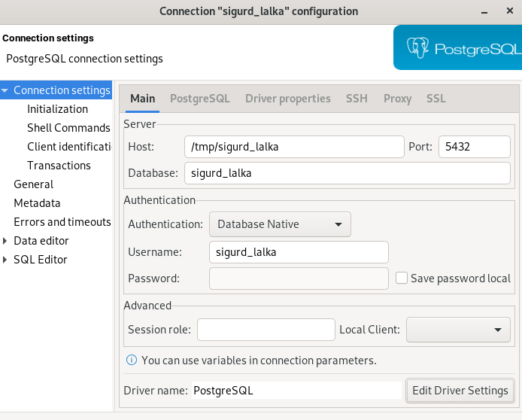This screenshot has width=522, height=420.
Task: Collapse the Connection settings tree node
Action: point(6,90)
